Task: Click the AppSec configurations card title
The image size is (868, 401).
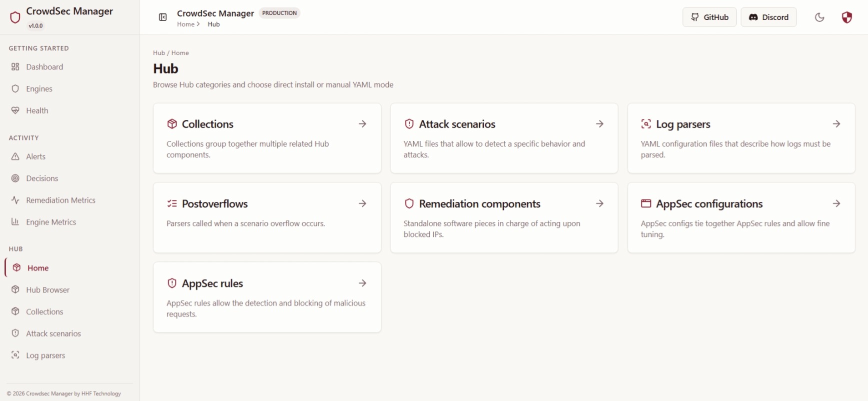Action: pos(709,204)
